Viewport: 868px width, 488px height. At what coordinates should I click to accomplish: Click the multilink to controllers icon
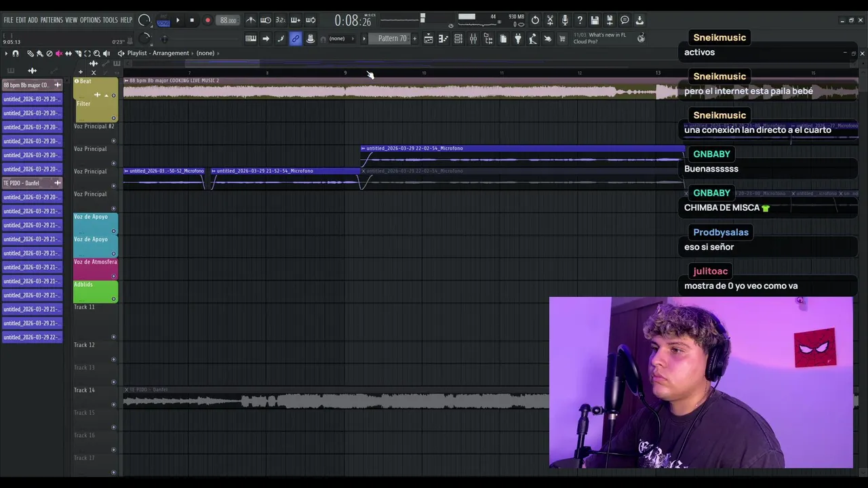point(311,39)
